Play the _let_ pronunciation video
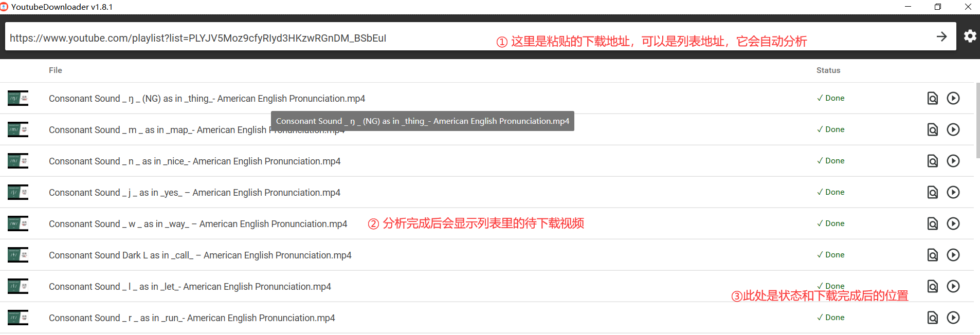The image size is (980, 335). point(953,286)
